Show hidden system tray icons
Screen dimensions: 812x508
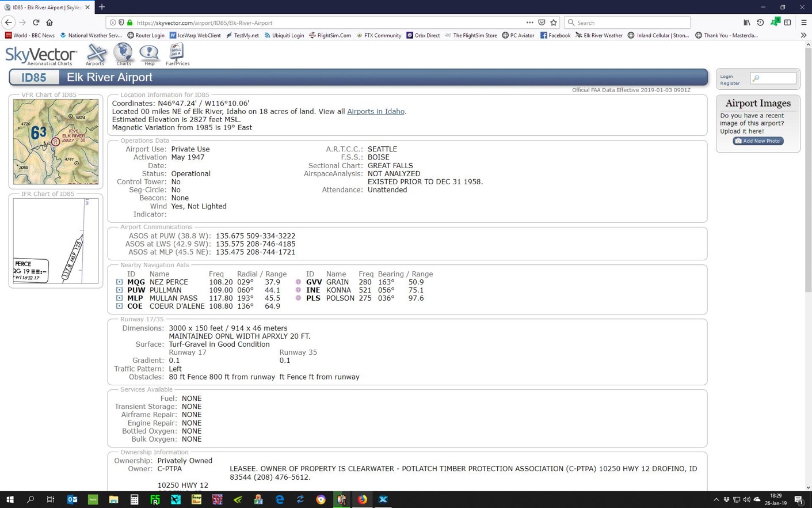(x=716, y=499)
